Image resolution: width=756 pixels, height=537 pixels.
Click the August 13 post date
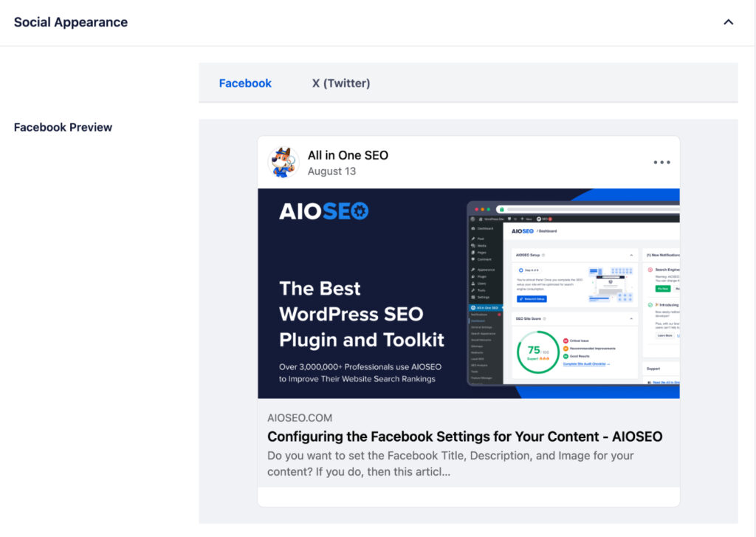331,171
